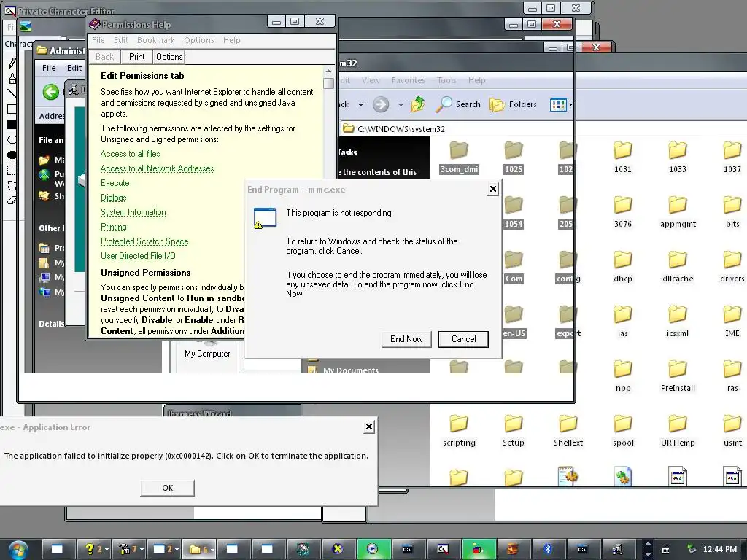747x560 pixels.
Task: Open the Views dropdown arrow in system32
Action: (570, 105)
